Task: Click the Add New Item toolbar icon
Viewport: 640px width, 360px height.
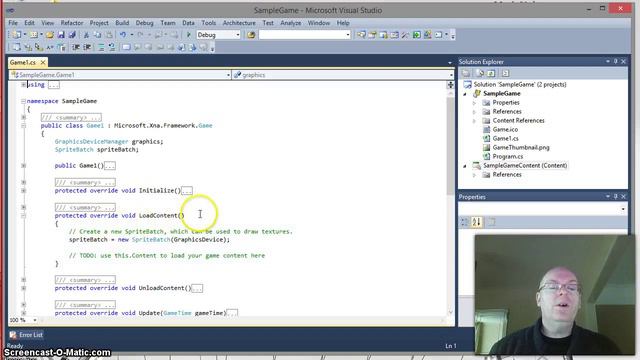Action: 34,35
